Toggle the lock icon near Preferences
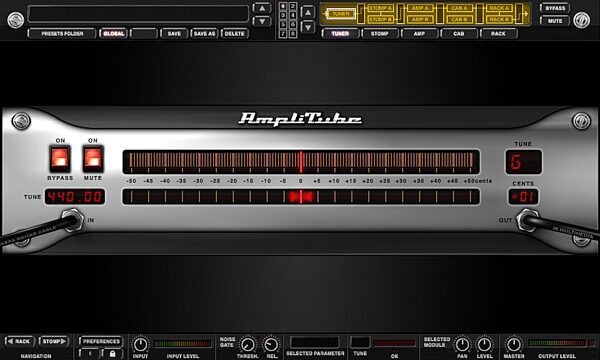This screenshot has height=360, width=600. (112, 353)
